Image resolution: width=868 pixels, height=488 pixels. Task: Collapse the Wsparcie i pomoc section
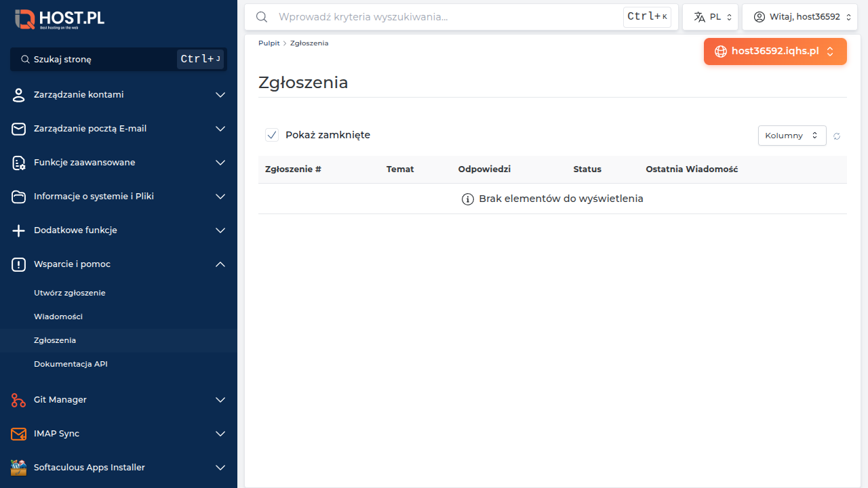[220, 264]
